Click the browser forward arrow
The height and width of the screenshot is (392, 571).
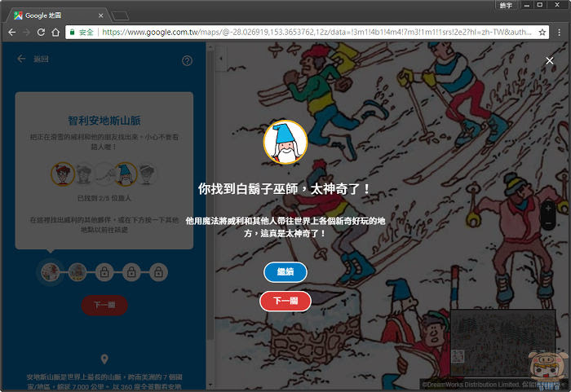pos(26,33)
